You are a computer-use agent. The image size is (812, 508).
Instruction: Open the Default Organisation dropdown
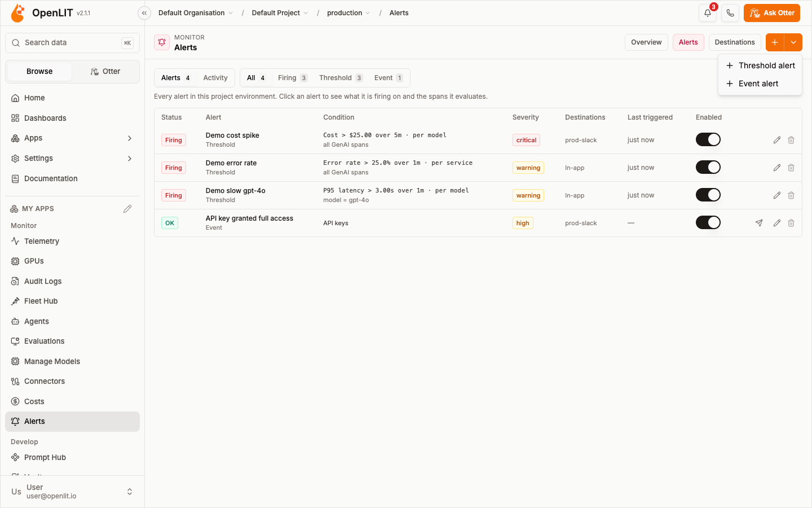pyautogui.click(x=196, y=13)
